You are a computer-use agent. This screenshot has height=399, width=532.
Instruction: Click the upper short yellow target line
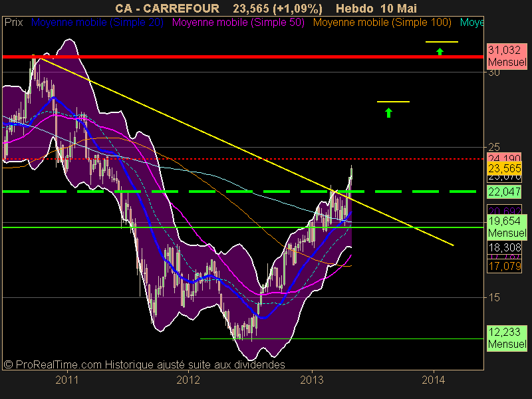[442, 42]
